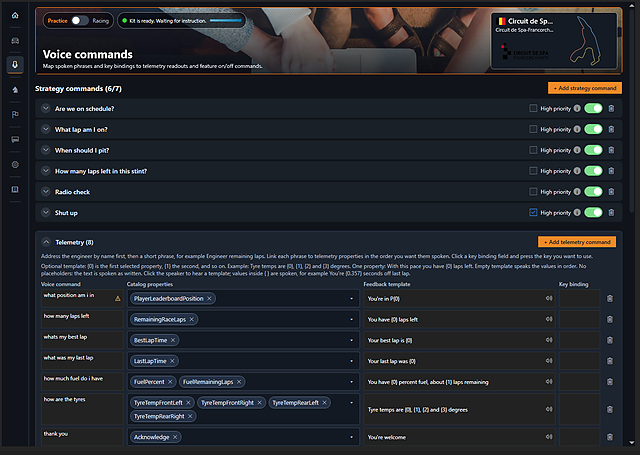Viewport: 640px width, 455px height.
Task: Expand the 'Shut up' command
Action: pyautogui.click(x=46, y=213)
